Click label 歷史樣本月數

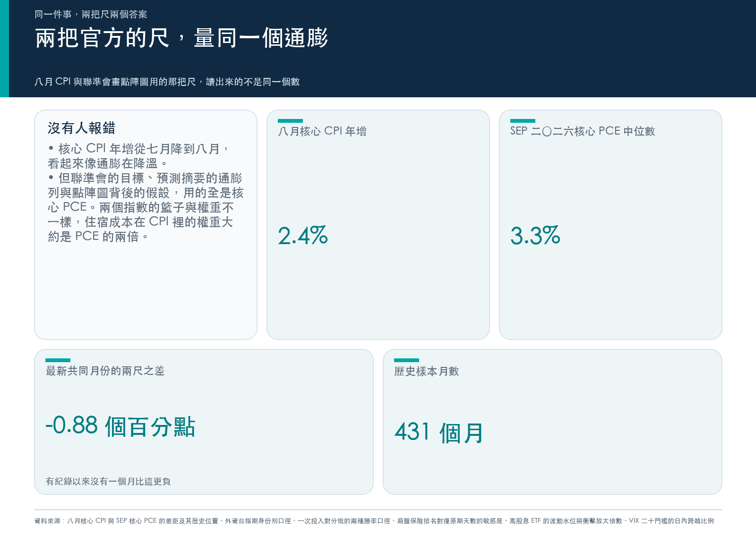coord(427,372)
